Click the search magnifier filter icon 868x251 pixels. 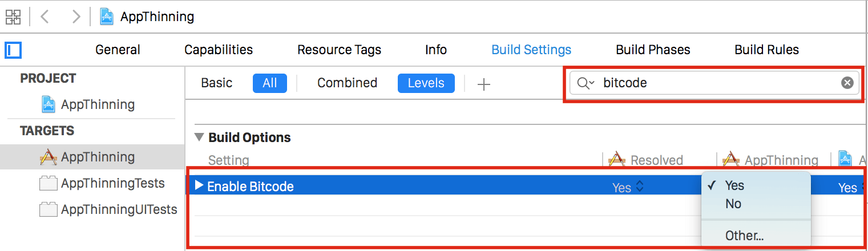(x=585, y=83)
